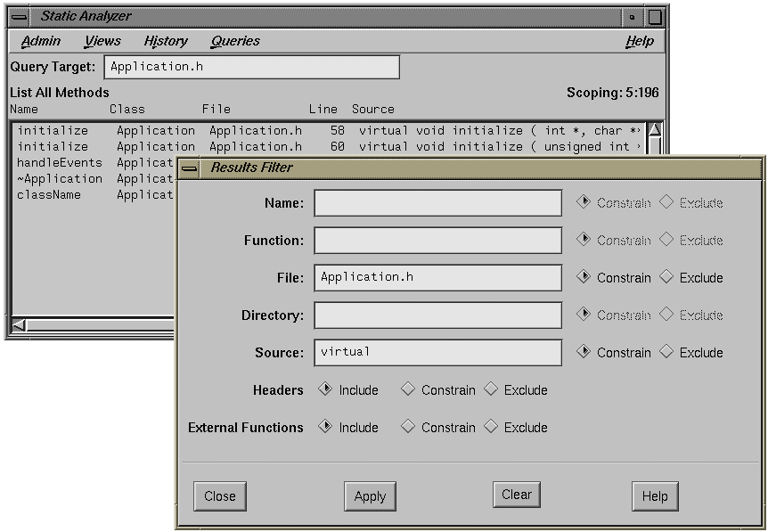This screenshot has height=532, width=768.
Task: Edit the Query Target text field
Action: tap(251, 66)
